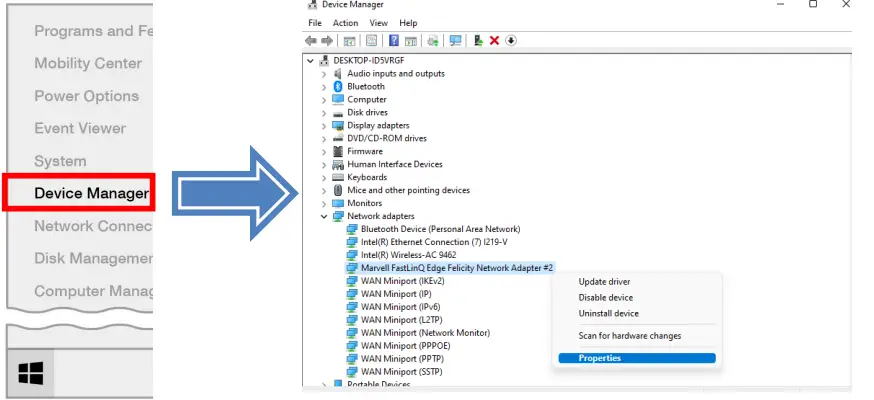Select WAN Miniport (PPTP)
The height and width of the screenshot is (400, 874).
[402, 359]
